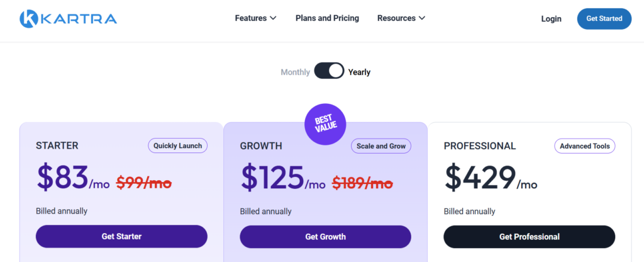Click the chevron next to Resources
This screenshot has height=262, width=644.
click(x=422, y=18)
